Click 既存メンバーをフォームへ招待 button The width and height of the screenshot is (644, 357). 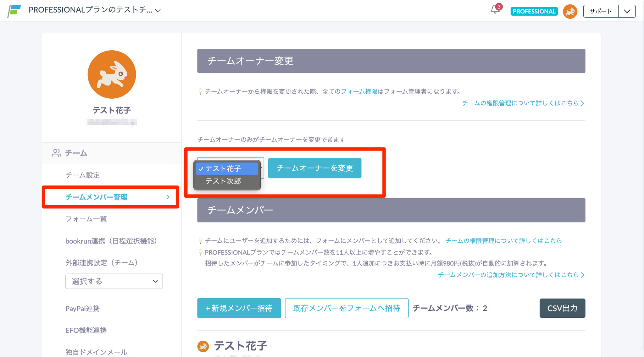pos(347,308)
